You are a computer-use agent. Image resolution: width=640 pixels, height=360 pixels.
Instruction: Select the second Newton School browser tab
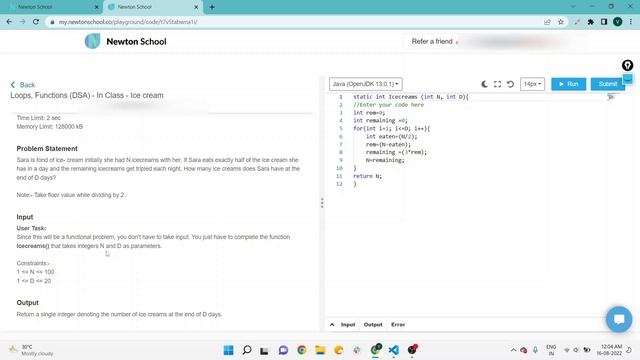point(153,7)
